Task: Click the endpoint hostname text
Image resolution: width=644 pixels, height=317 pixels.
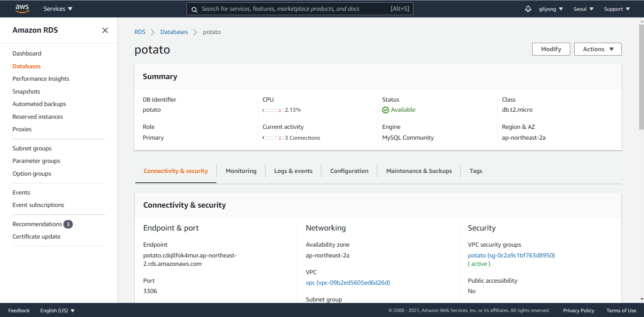Action: coord(190,259)
